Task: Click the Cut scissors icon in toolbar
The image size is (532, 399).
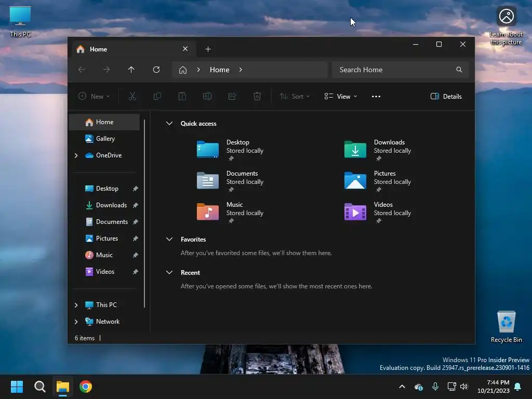Action: 132,96
